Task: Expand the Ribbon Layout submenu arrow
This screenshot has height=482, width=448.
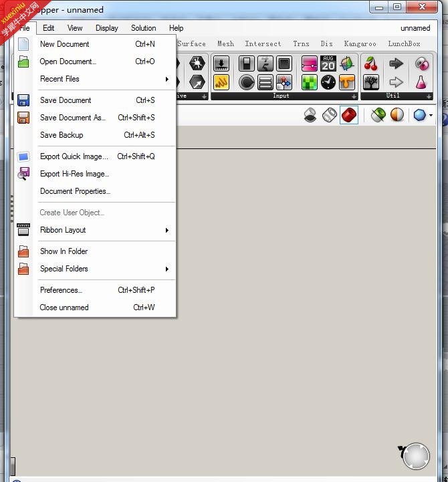Action: click(167, 230)
